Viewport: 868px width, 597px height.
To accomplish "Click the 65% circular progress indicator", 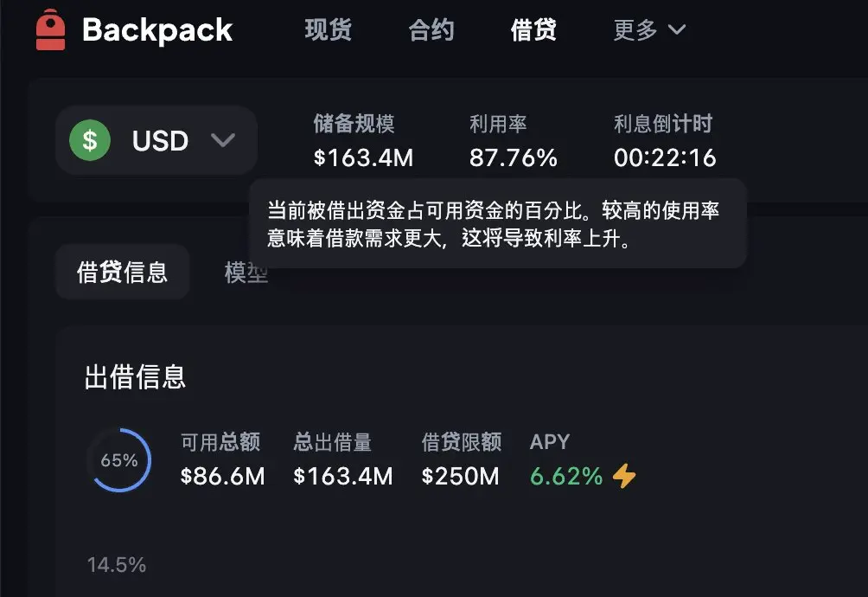I will (x=119, y=459).
